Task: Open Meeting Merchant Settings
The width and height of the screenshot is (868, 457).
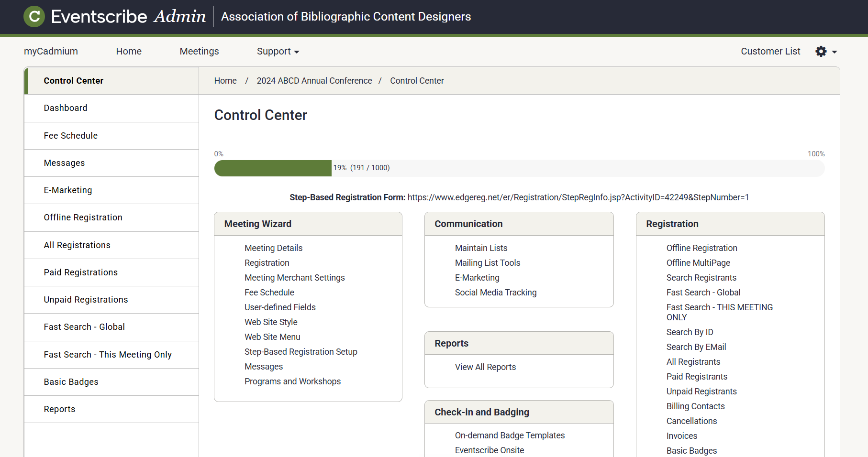Action: 295,278
